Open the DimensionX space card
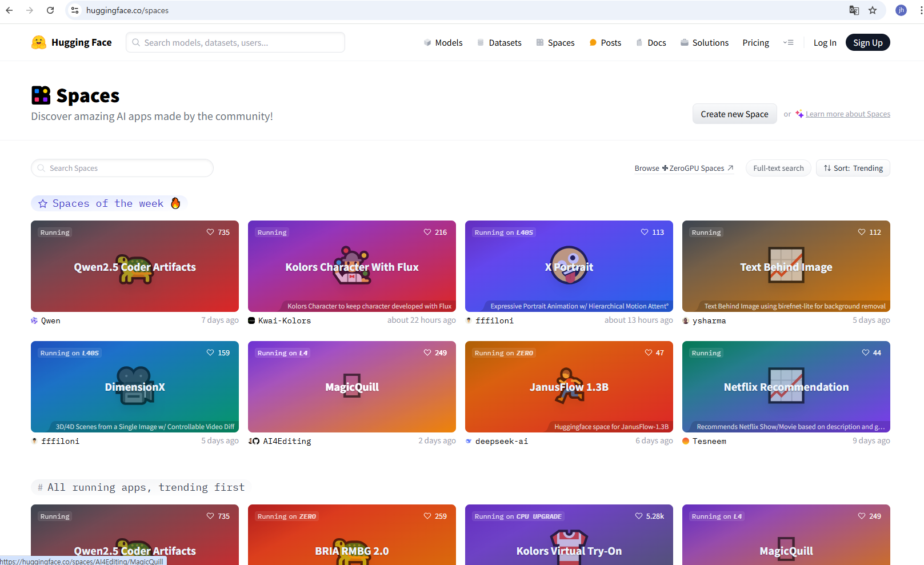924x565 pixels. click(x=135, y=387)
